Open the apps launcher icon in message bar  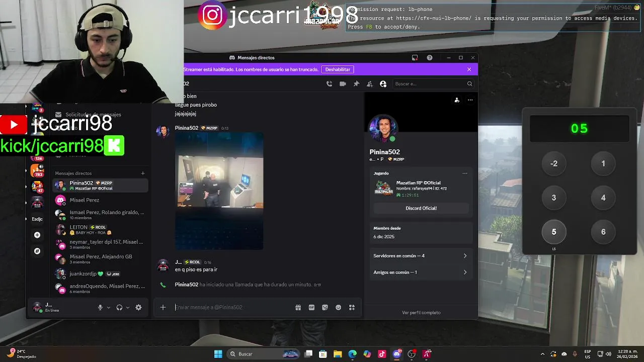point(352,307)
